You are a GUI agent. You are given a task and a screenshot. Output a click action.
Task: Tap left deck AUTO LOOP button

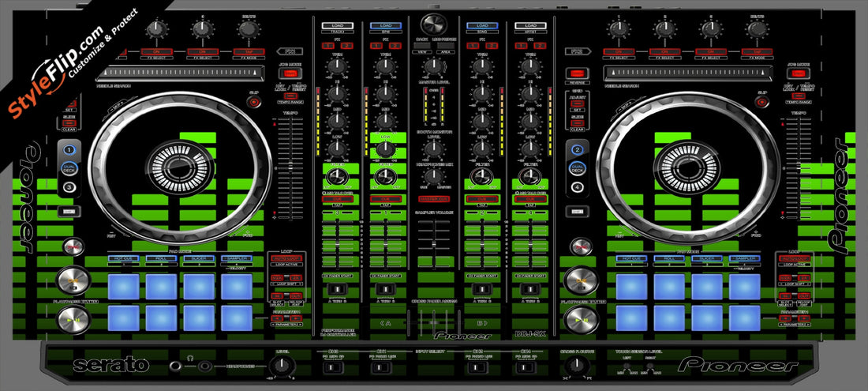pos(286,258)
